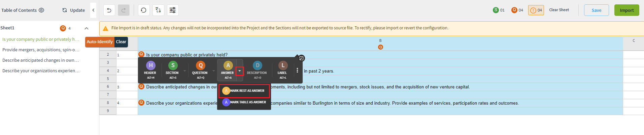Click the draft status warning banner text

280,28
